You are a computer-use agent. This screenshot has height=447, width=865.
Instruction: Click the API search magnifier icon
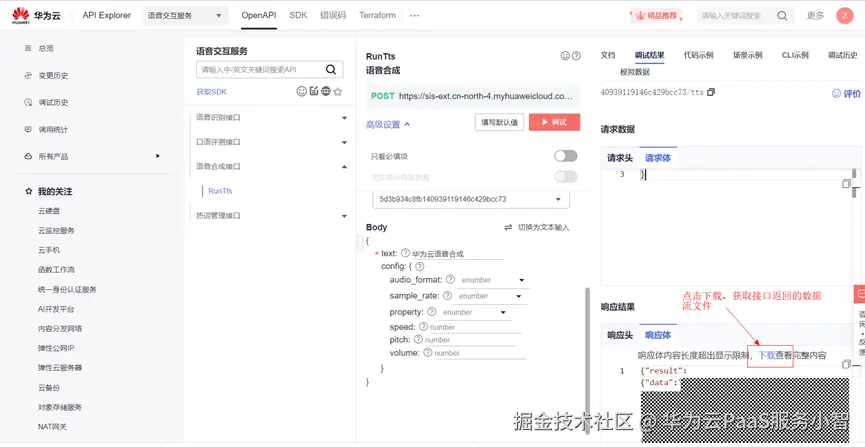coord(330,70)
